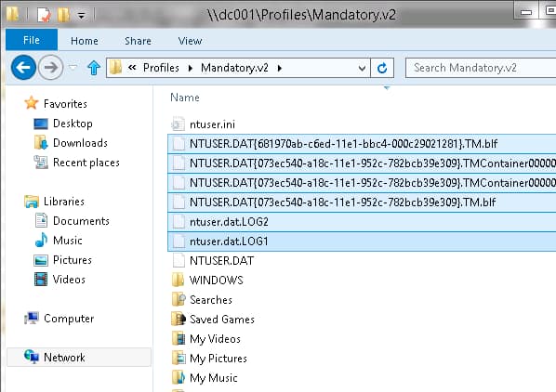Select Favorites in navigation pane

click(65, 104)
